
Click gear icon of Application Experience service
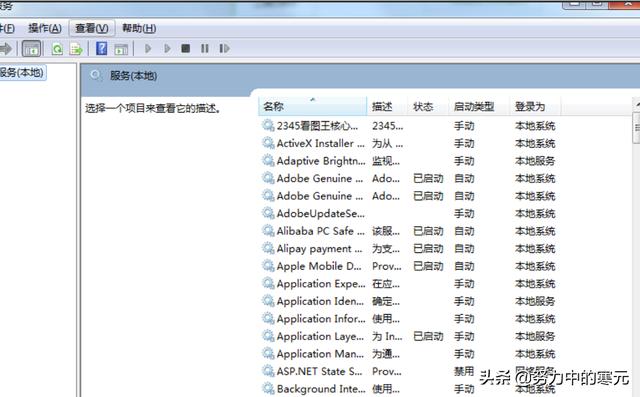pyautogui.click(x=268, y=283)
